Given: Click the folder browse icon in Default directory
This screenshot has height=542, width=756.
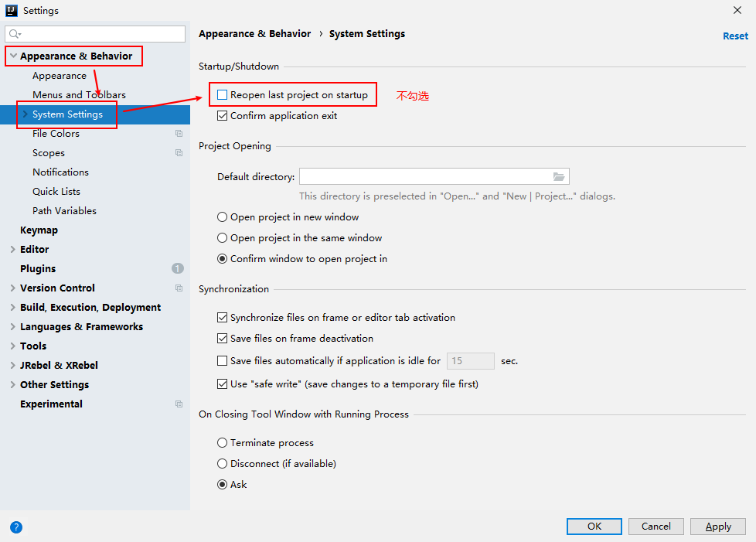Looking at the screenshot, I should point(559,177).
